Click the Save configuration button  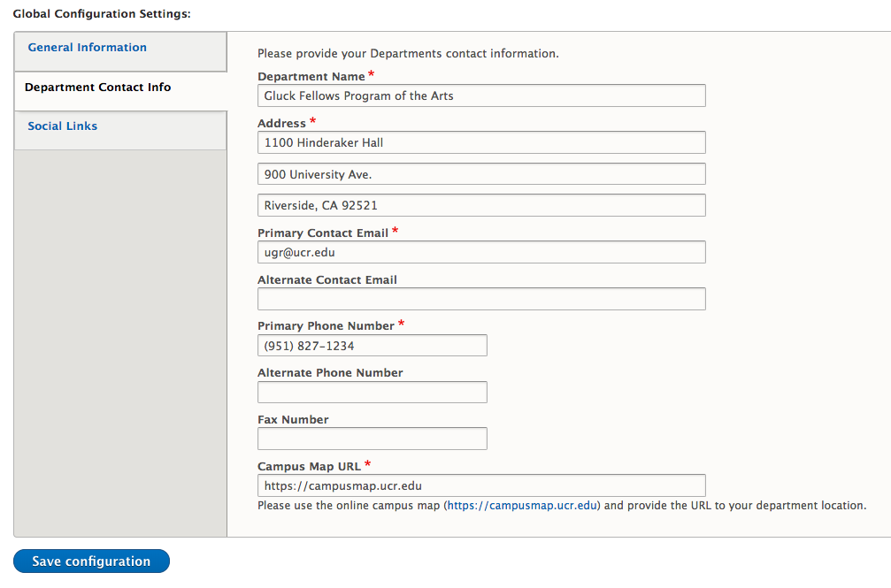91,561
